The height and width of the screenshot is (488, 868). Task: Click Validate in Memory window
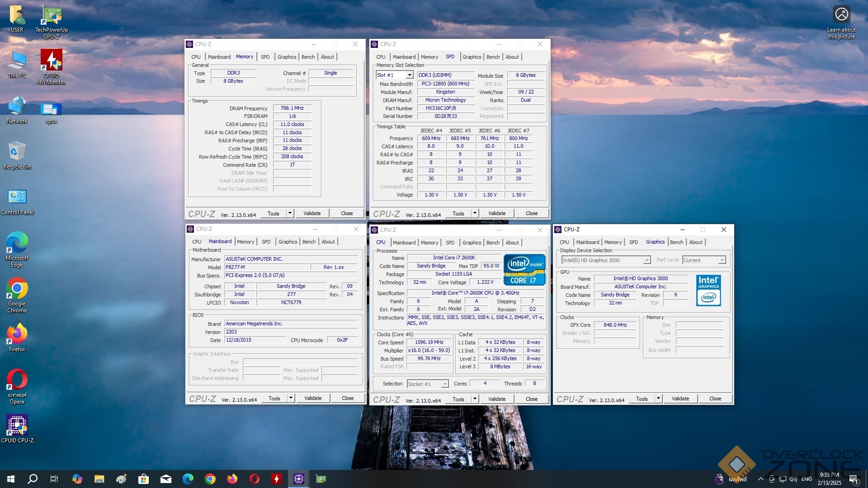tap(312, 213)
